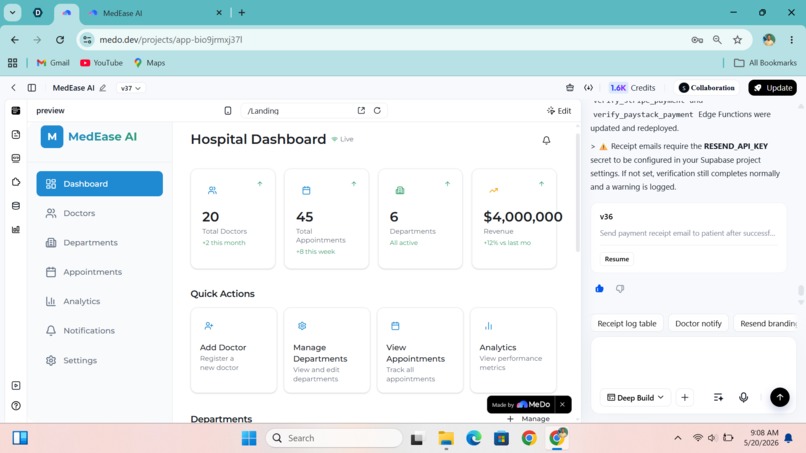
Task: Open the View Appointments quick action
Action: tap(419, 350)
